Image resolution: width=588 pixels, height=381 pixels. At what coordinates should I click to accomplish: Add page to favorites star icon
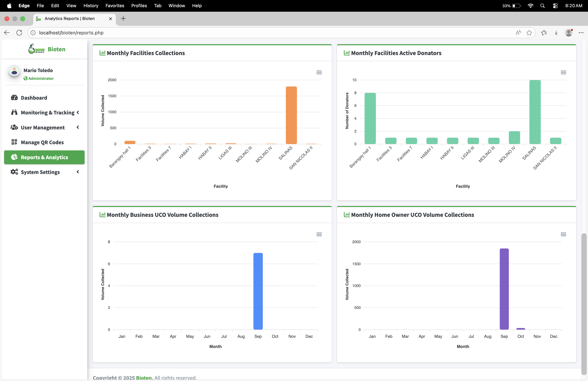529,33
